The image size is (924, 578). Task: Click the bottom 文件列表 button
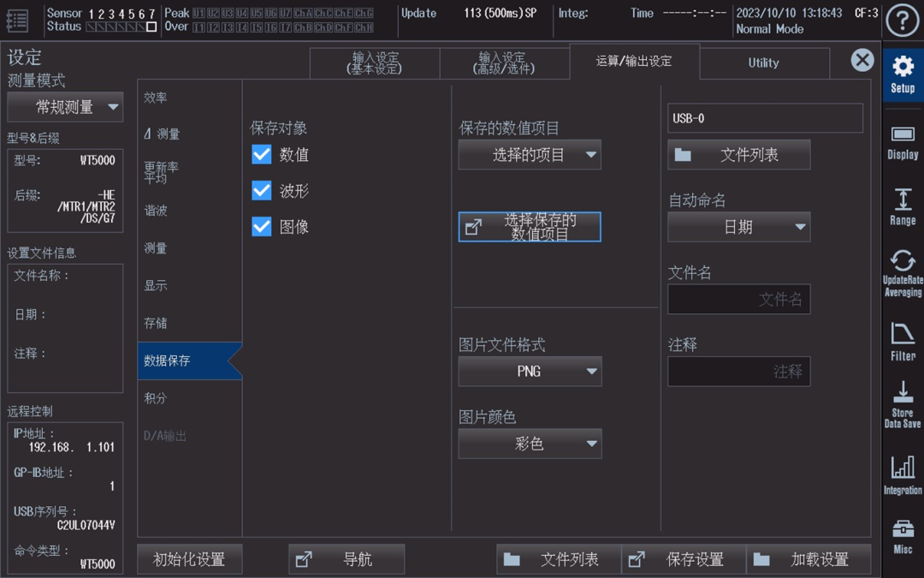(x=559, y=558)
